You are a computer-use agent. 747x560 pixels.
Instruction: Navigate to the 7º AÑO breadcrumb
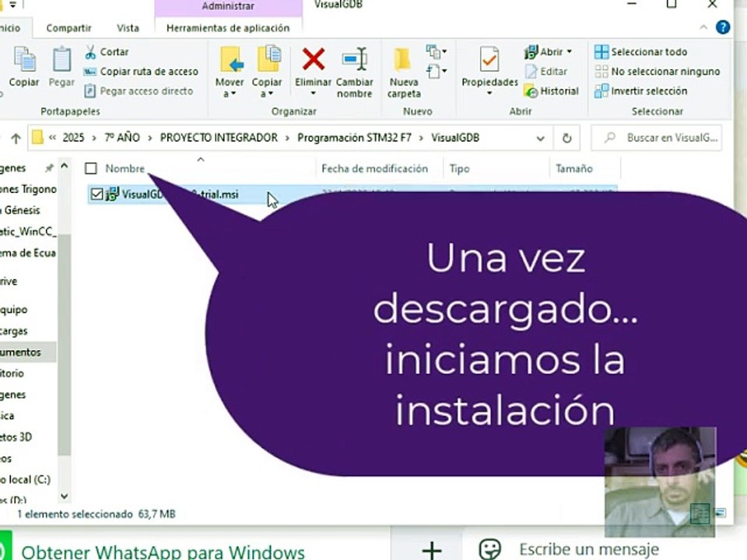pos(122,138)
